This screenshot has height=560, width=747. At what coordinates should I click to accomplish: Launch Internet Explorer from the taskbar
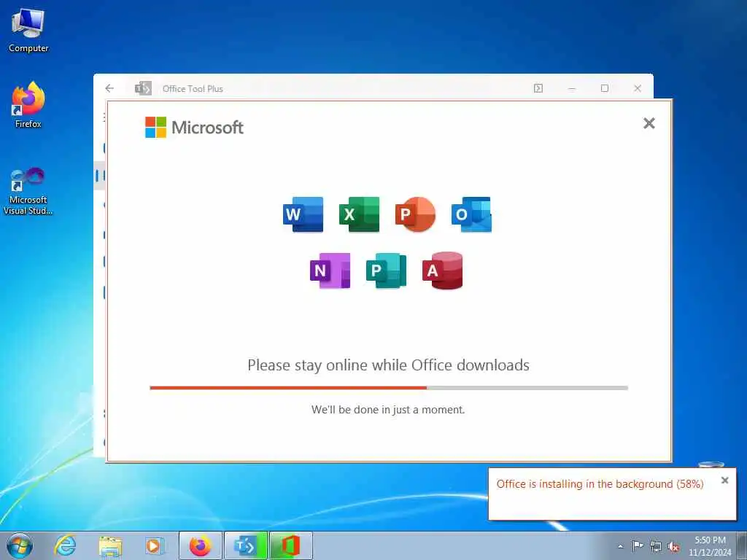click(x=65, y=545)
